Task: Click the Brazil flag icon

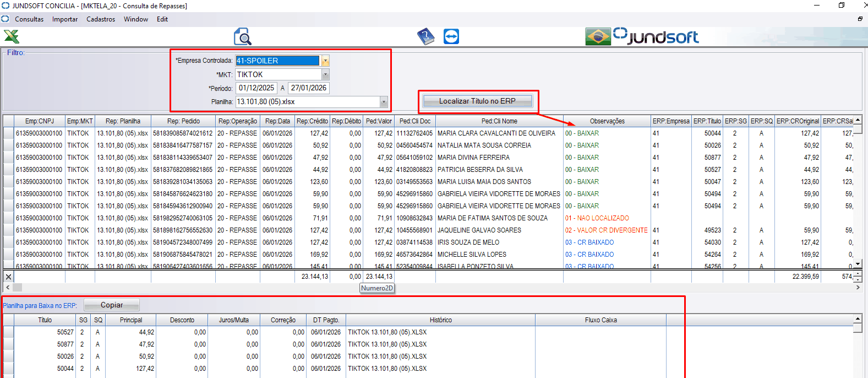Action: 598,37
